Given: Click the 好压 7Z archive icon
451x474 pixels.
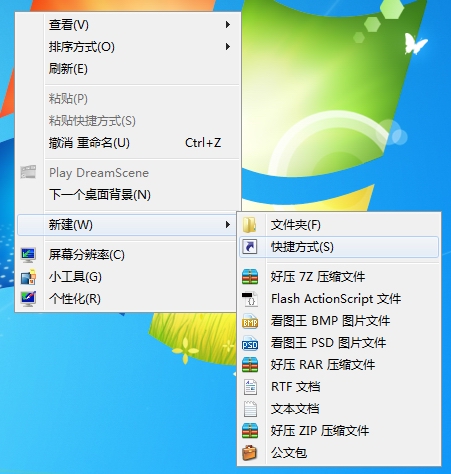Looking at the screenshot, I should pos(250,277).
